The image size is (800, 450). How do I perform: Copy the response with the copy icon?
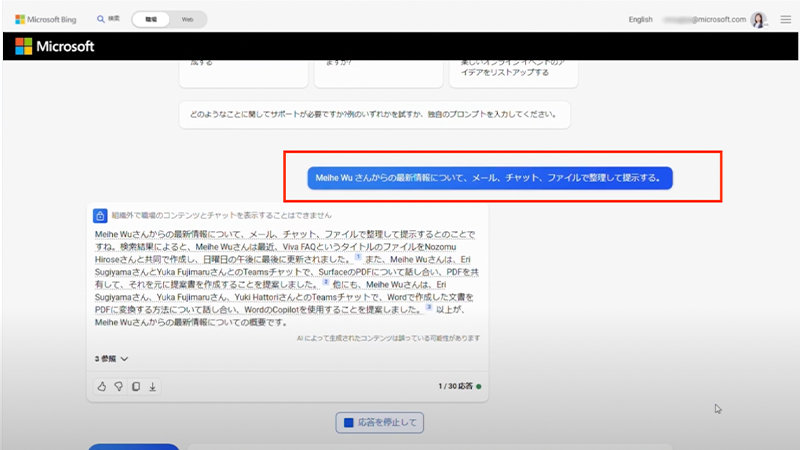135,386
